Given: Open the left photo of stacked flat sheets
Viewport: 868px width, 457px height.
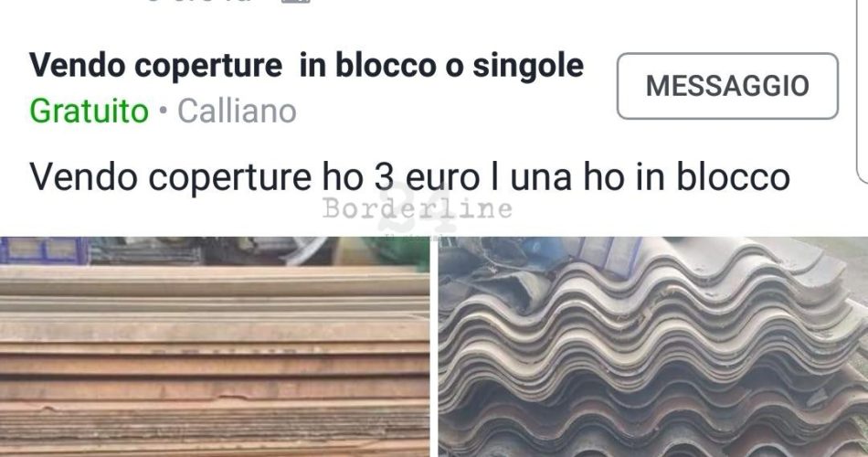Looking at the screenshot, I should coord(215,346).
